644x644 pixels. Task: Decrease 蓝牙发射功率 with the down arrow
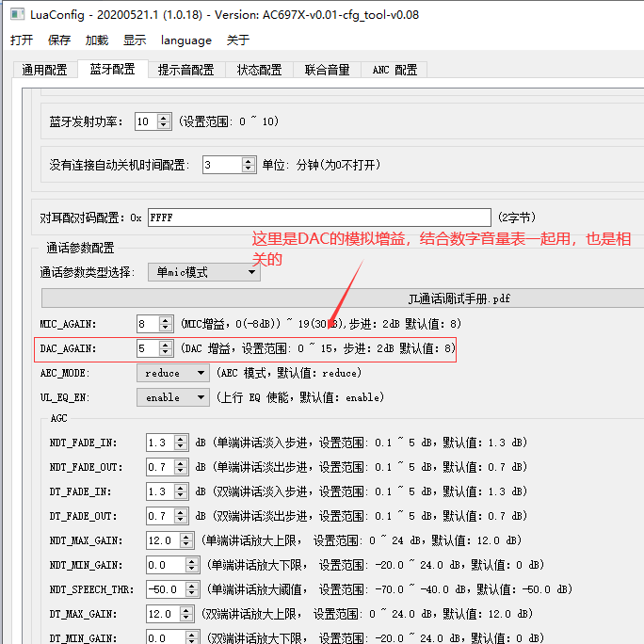pos(164,125)
